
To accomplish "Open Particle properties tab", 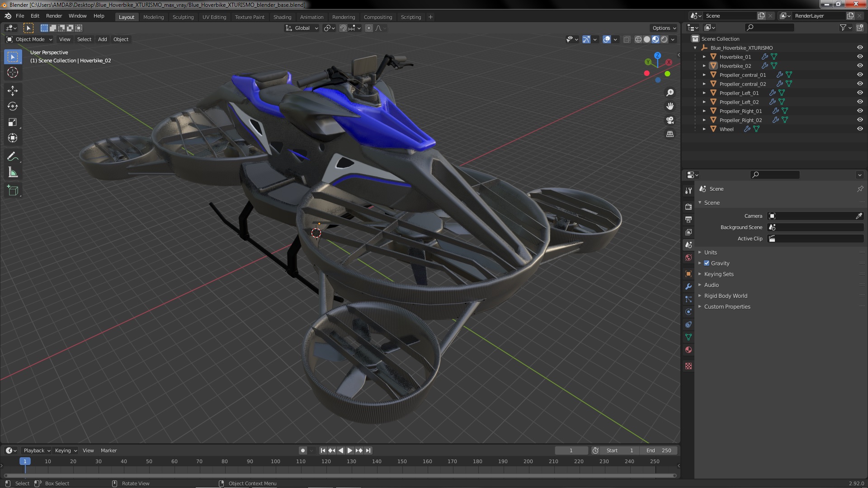I will [x=689, y=299].
